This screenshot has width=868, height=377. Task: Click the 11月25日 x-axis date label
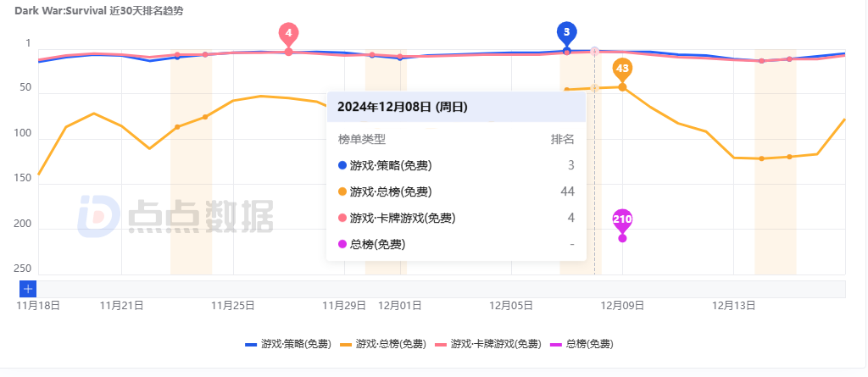(233, 305)
